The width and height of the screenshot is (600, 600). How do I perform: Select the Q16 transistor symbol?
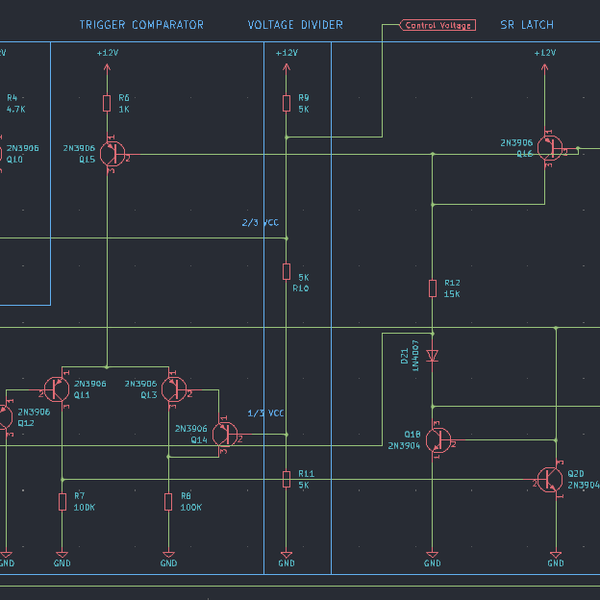[x=550, y=148]
